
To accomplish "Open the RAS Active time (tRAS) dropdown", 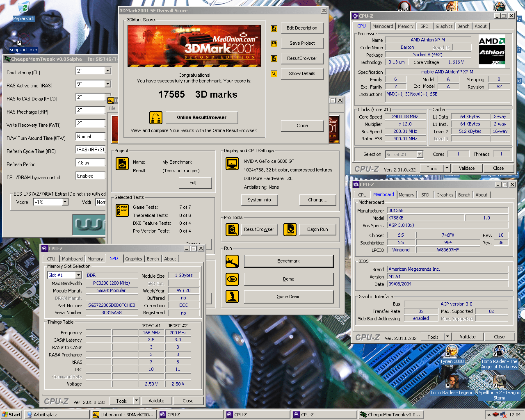I will coord(108,84).
